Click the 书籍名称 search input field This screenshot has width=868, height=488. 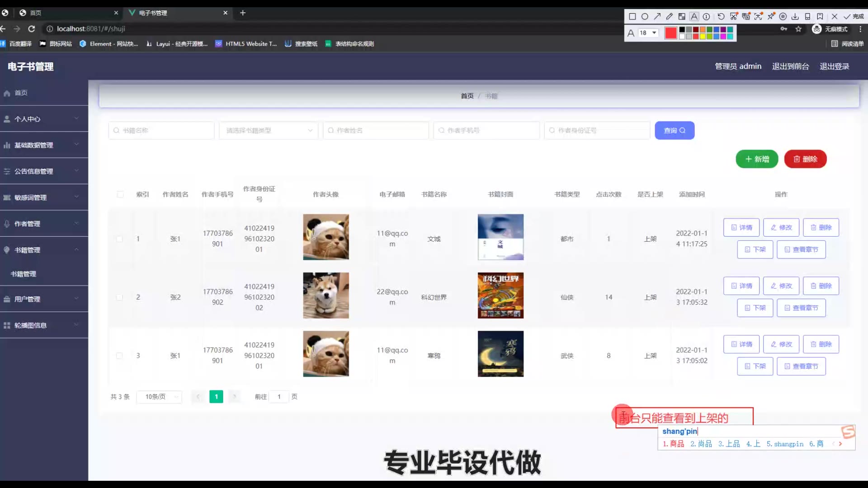click(162, 131)
